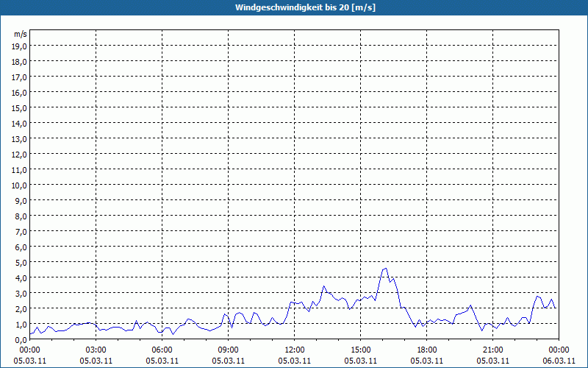Click the 12:00 time axis label
588x368 pixels.
pyautogui.click(x=295, y=350)
